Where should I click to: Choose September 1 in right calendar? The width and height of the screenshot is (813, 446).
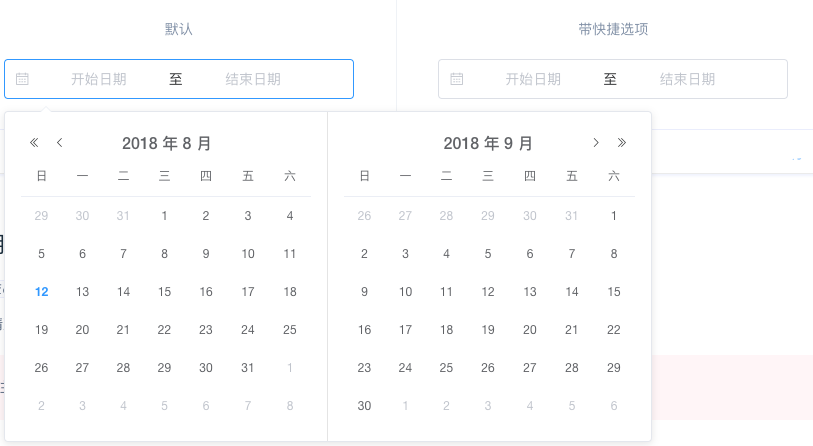[x=614, y=215]
